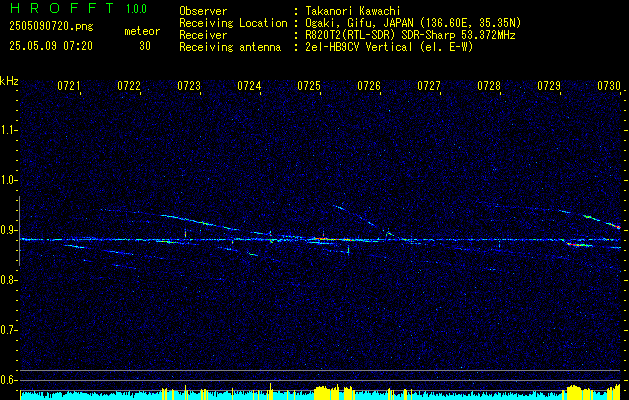
Task: Click the 0727 time marker
Action: [x=429, y=85]
